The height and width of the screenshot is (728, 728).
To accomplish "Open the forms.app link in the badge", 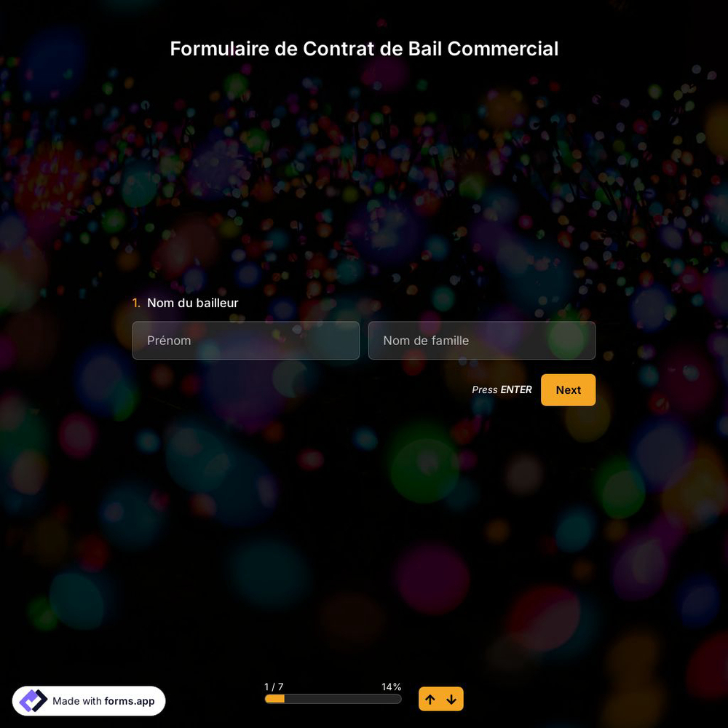I will tap(129, 701).
